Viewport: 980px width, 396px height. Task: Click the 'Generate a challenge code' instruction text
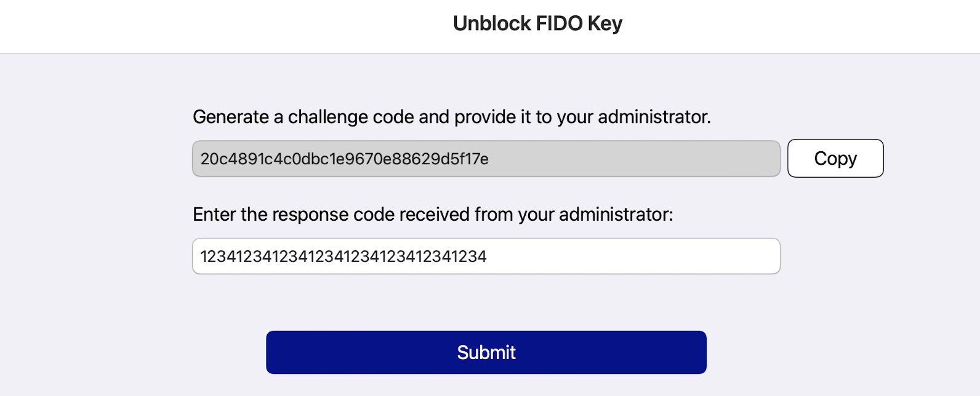click(451, 117)
